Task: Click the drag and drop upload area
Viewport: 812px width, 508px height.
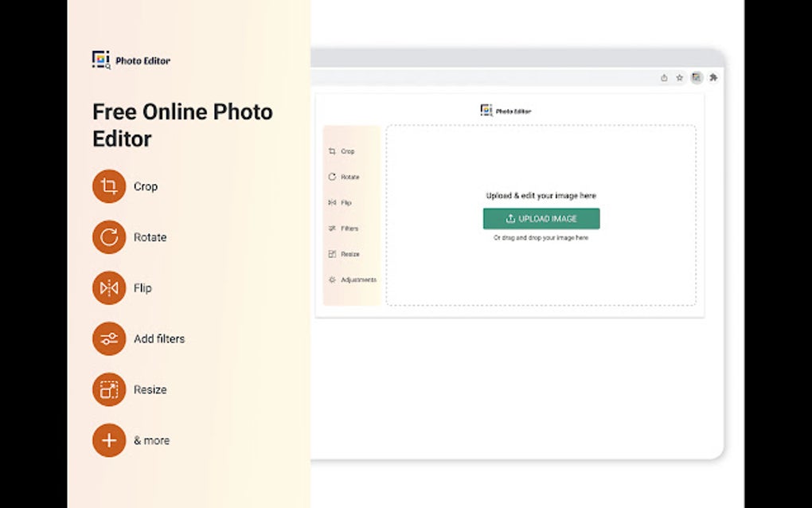Action: tap(541, 237)
